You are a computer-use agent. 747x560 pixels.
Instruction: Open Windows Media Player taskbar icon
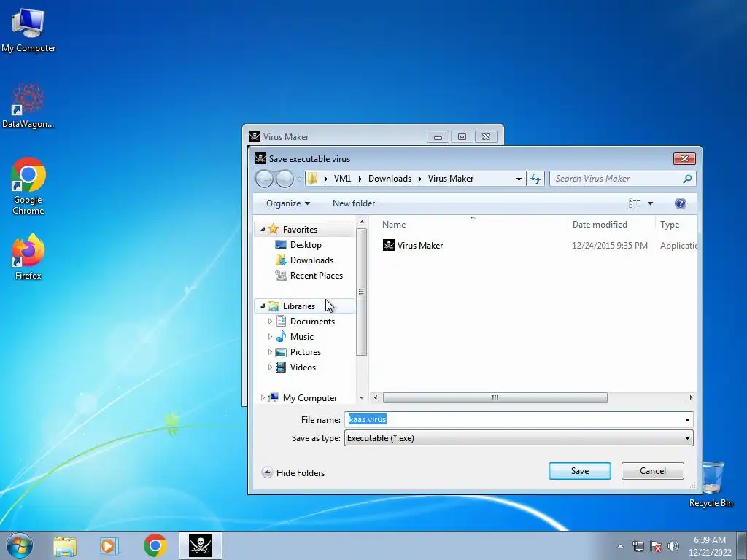click(x=109, y=545)
